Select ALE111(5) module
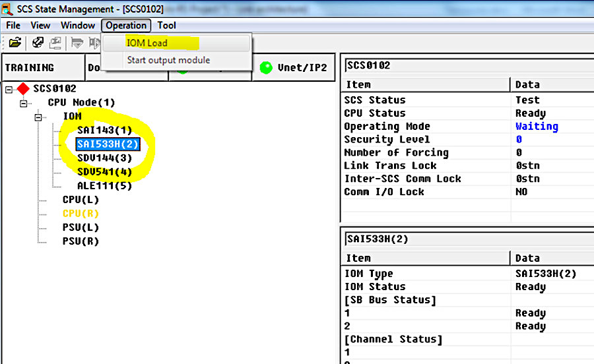 [104, 186]
